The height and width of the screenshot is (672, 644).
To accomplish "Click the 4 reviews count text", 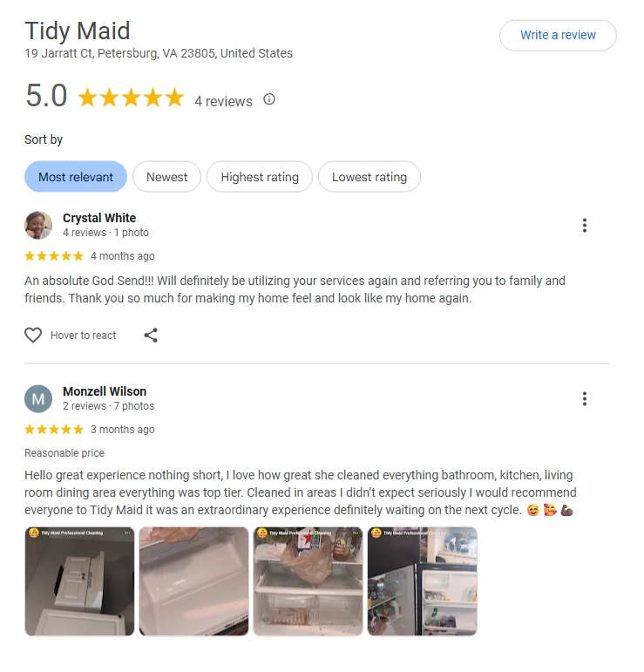I will point(224,102).
